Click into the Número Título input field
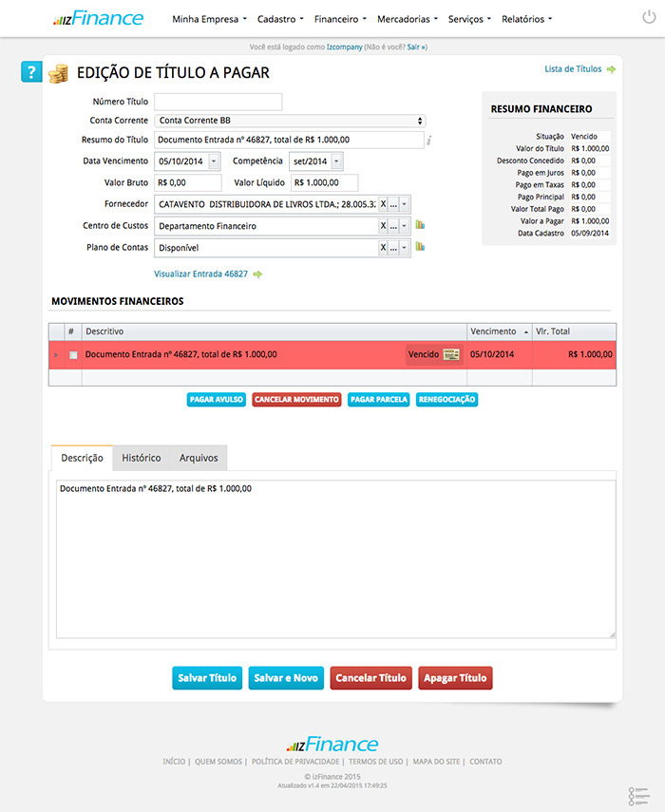665x812 pixels. (x=218, y=102)
